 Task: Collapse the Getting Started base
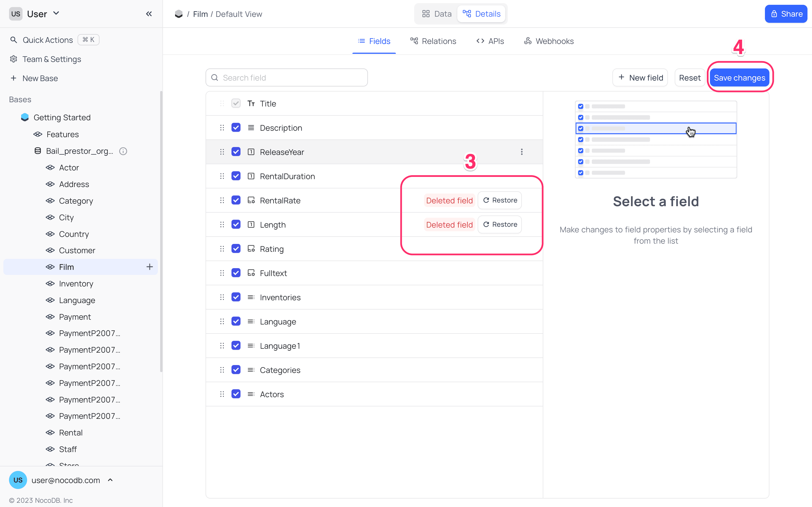click(x=62, y=117)
